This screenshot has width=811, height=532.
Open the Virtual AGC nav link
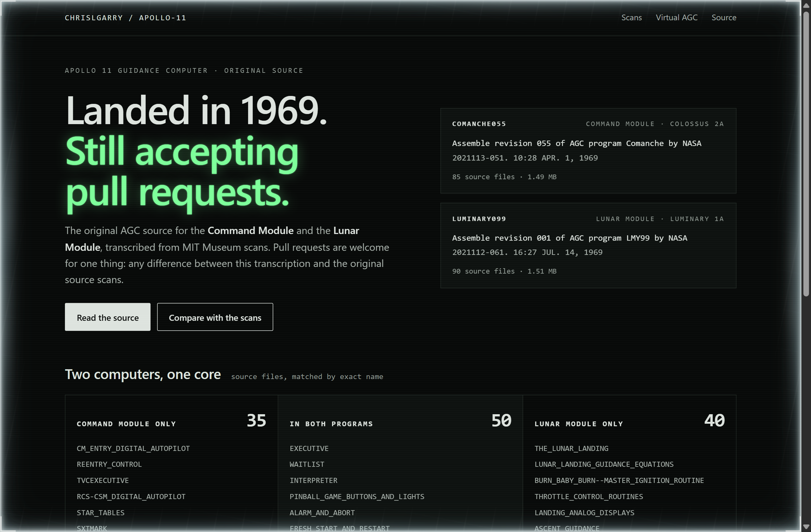[676, 18]
